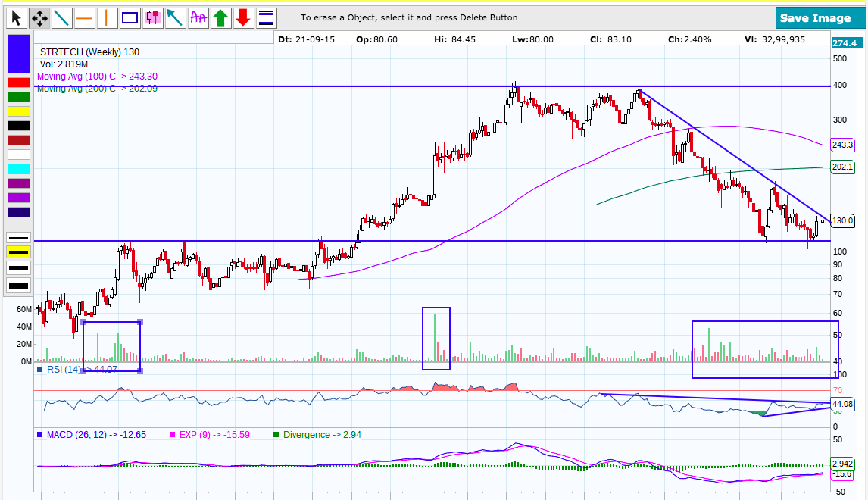The width and height of the screenshot is (868, 500).
Task: Pick the white color swatch
Action: (x=19, y=155)
